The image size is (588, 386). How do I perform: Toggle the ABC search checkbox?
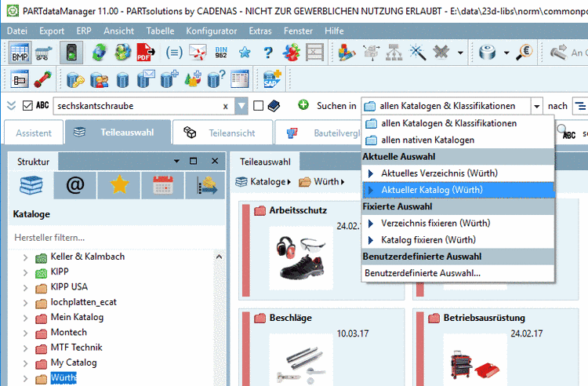click(27, 106)
